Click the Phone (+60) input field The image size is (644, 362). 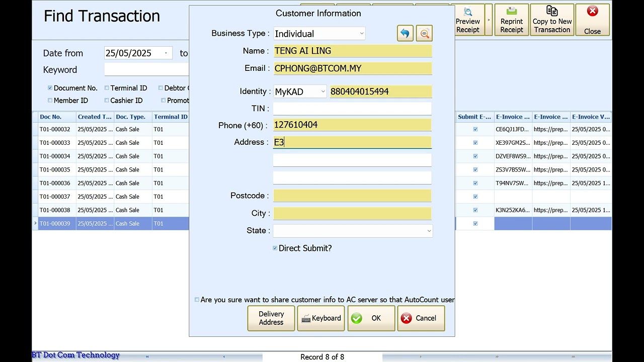352,125
